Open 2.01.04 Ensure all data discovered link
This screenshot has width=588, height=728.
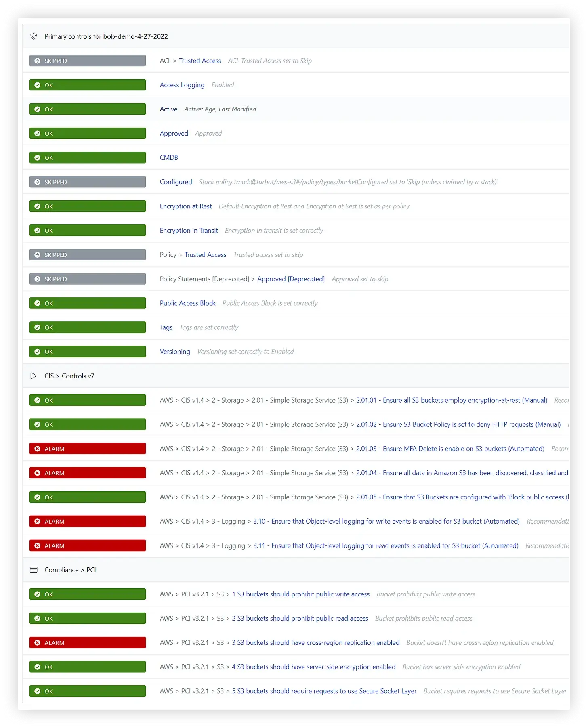tap(462, 473)
